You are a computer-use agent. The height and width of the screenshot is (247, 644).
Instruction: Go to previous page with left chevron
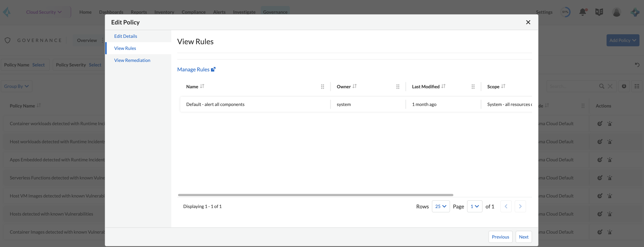[x=506, y=206]
